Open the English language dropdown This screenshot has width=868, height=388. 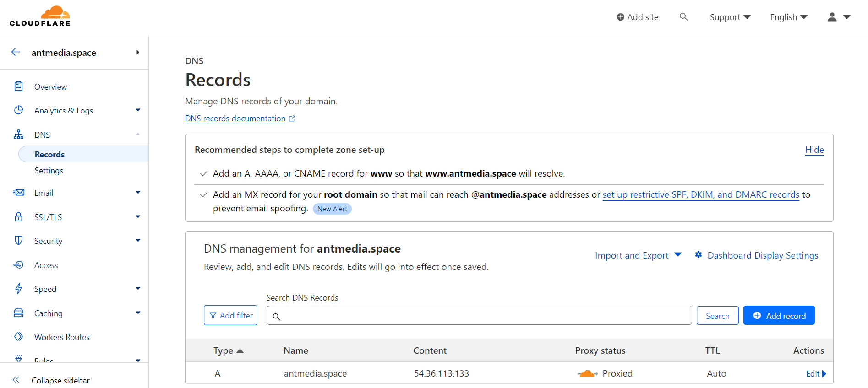click(x=789, y=17)
